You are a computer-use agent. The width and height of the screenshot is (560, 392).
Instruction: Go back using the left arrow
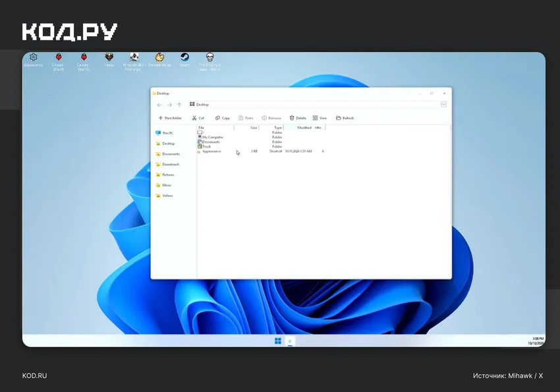[x=159, y=105]
